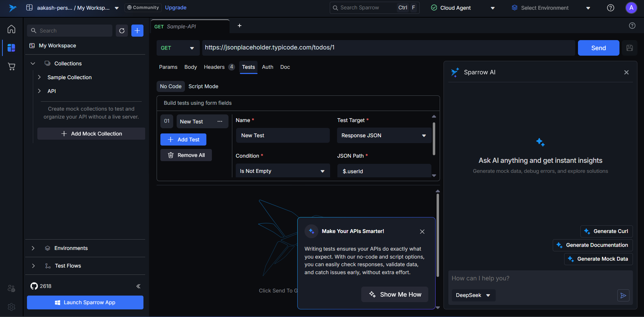This screenshot has width=644, height=317.
Task: Open the DeepSeek model selector
Action: point(473,295)
